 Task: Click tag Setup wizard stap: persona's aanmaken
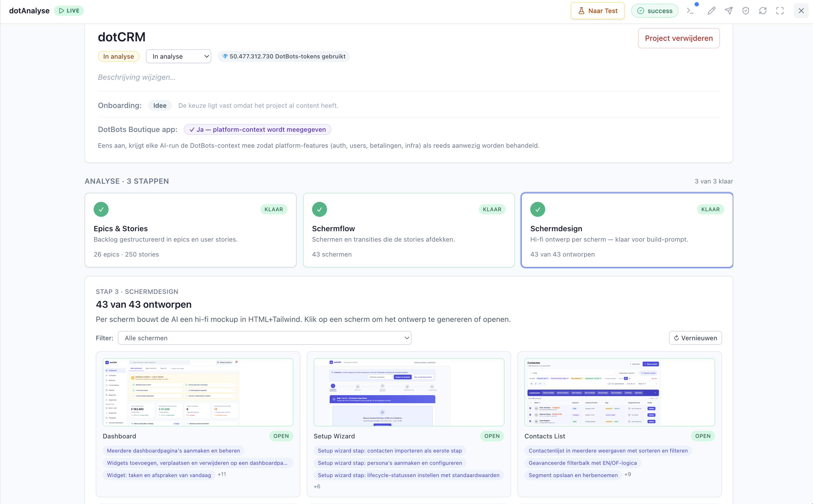coord(390,463)
